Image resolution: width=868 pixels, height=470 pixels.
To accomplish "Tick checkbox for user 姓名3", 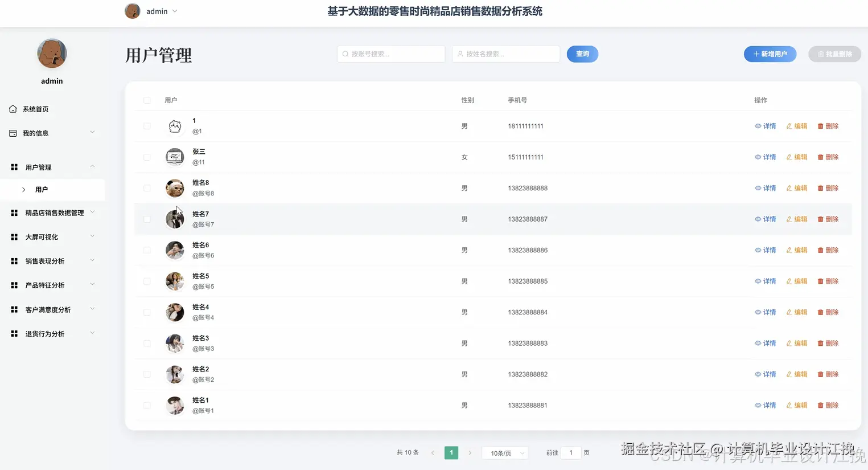I will (147, 343).
